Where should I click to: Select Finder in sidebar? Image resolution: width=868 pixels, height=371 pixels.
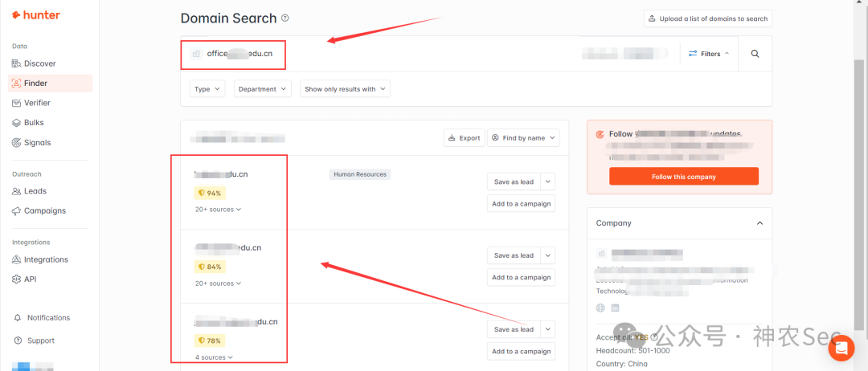point(50,84)
